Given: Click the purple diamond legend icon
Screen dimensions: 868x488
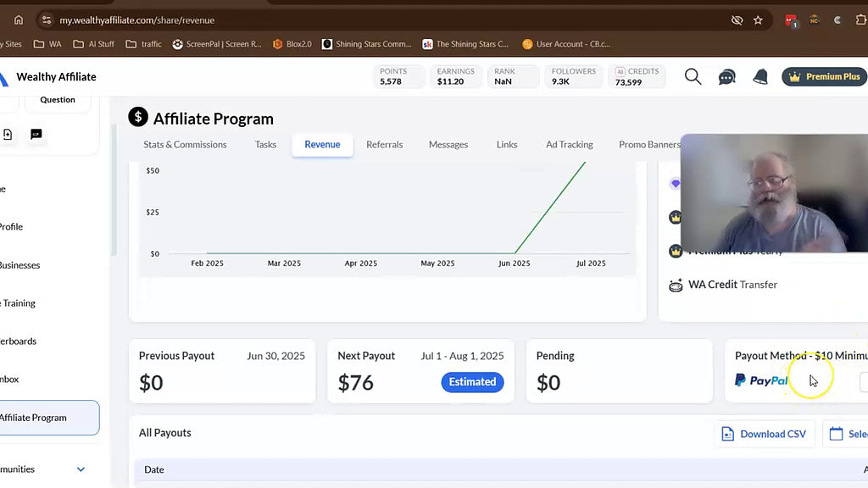Looking at the screenshot, I should pos(676,183).
